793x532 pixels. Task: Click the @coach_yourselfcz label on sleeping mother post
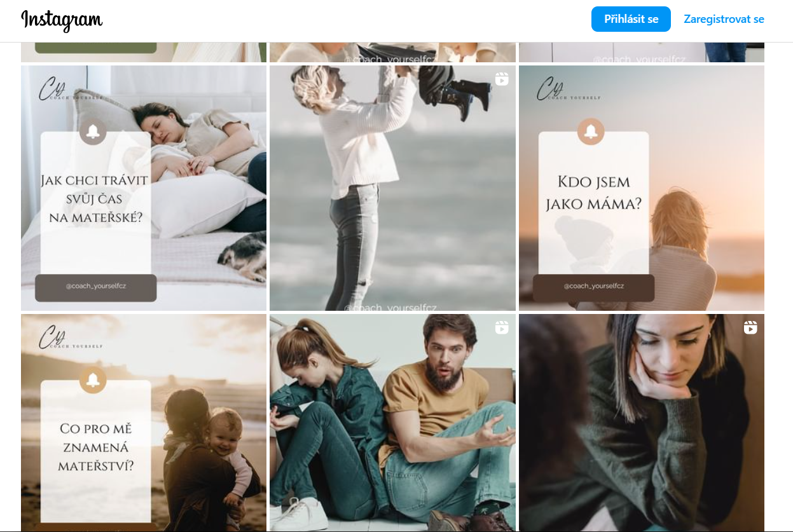(x=95, y=286)
